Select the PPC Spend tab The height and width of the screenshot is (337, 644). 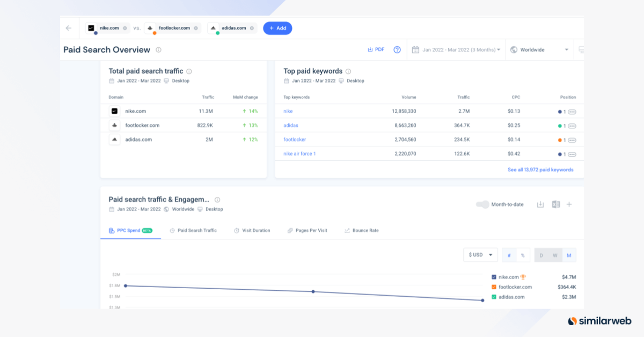click(130, 230)
